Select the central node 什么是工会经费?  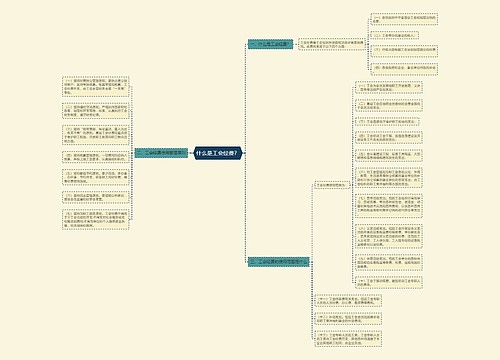tap(218, 153)
